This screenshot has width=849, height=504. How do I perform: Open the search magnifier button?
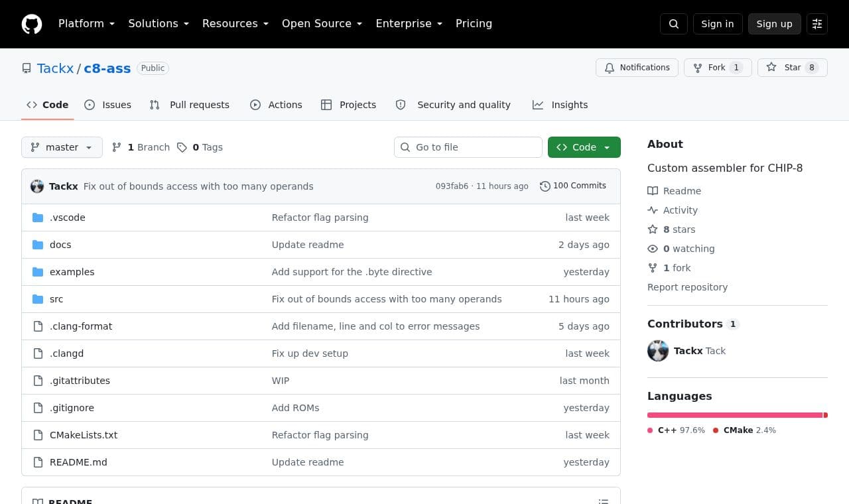point(674,24)
